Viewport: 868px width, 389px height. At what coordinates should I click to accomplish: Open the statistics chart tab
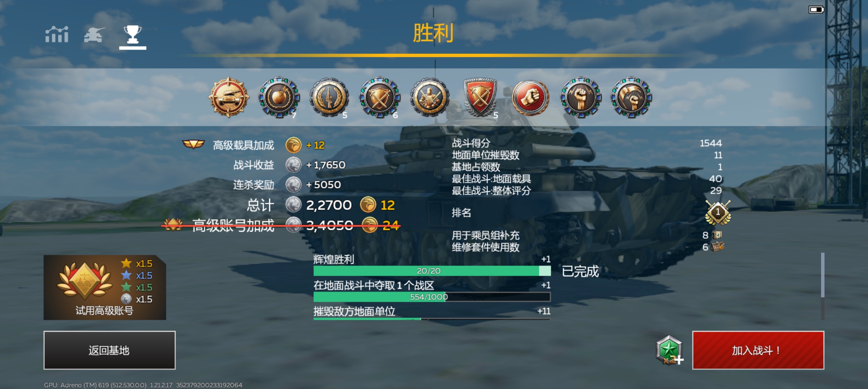click(x=56, y=35)
